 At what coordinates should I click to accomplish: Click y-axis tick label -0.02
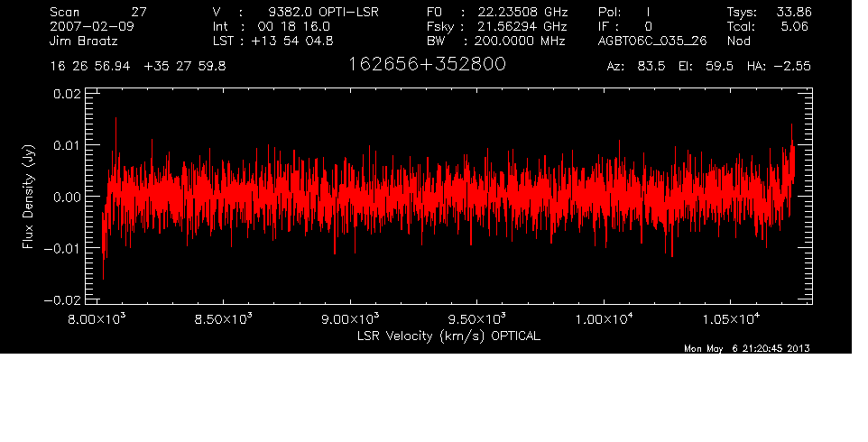(x=62, y=299)
